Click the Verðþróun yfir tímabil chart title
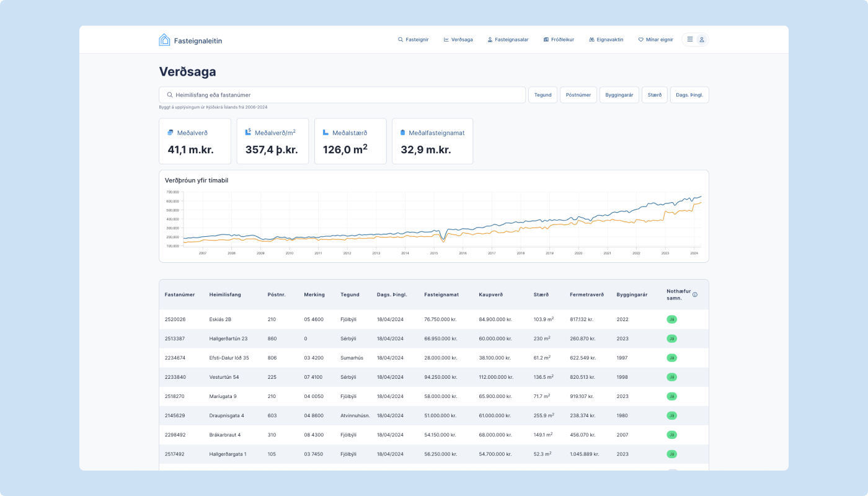 [197, 180]
